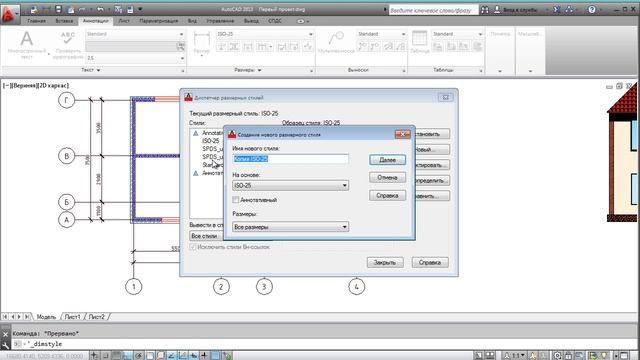Click the Quick Dimension icon
Image resolution: width=640 pixels, height=360 pixels.
248,47
